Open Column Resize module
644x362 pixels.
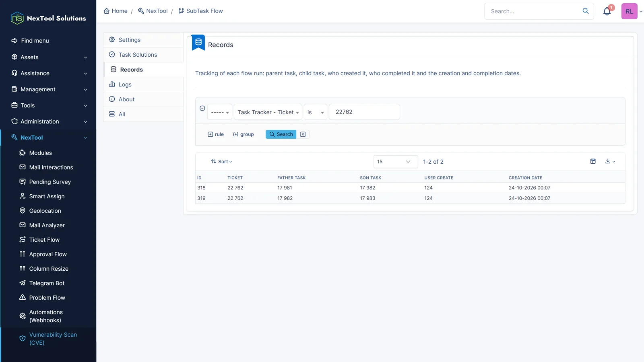49,269
